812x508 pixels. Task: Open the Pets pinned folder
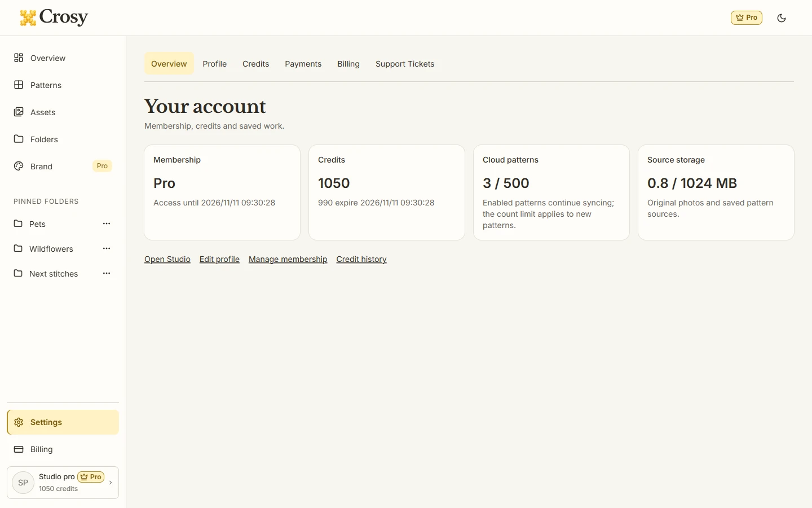[37, 224]
